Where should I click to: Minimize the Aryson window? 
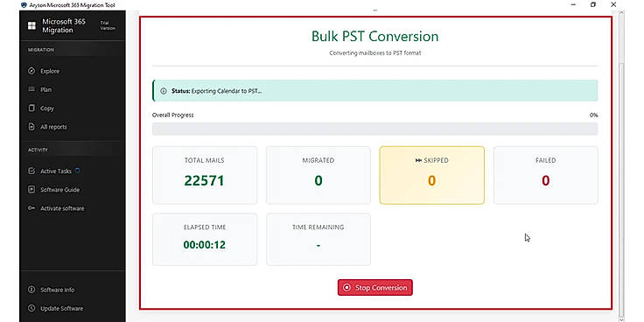coord(573,4)
